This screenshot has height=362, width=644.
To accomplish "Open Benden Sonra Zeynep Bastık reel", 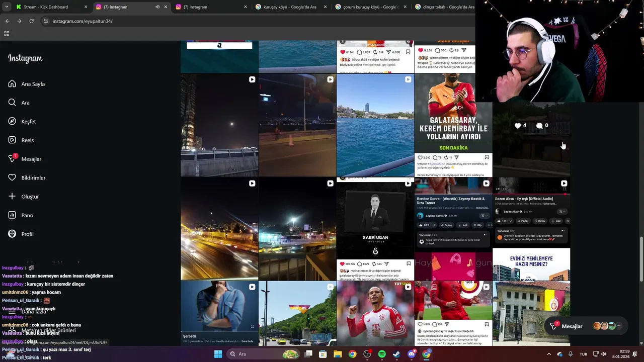I will (x=453, y=229).
